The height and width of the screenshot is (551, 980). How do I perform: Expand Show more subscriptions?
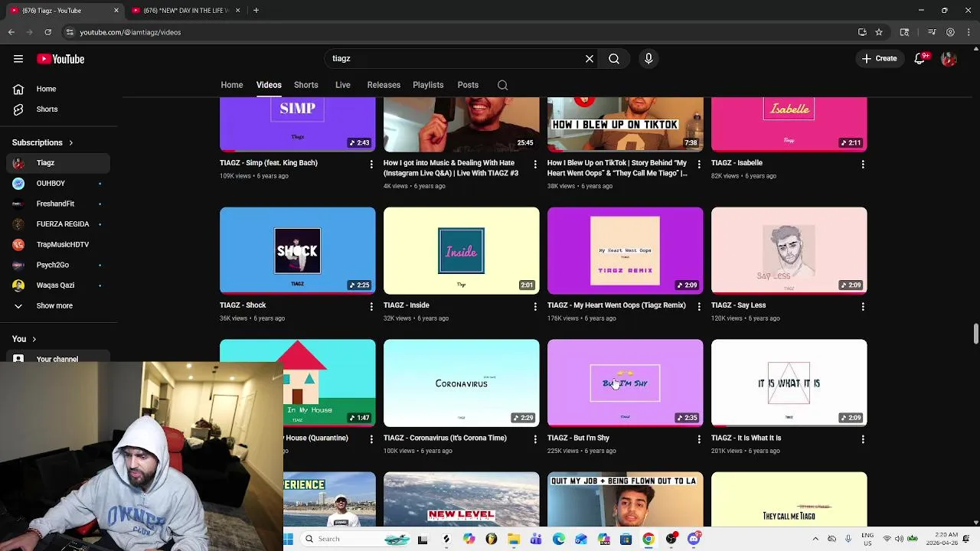pos(55,305)
